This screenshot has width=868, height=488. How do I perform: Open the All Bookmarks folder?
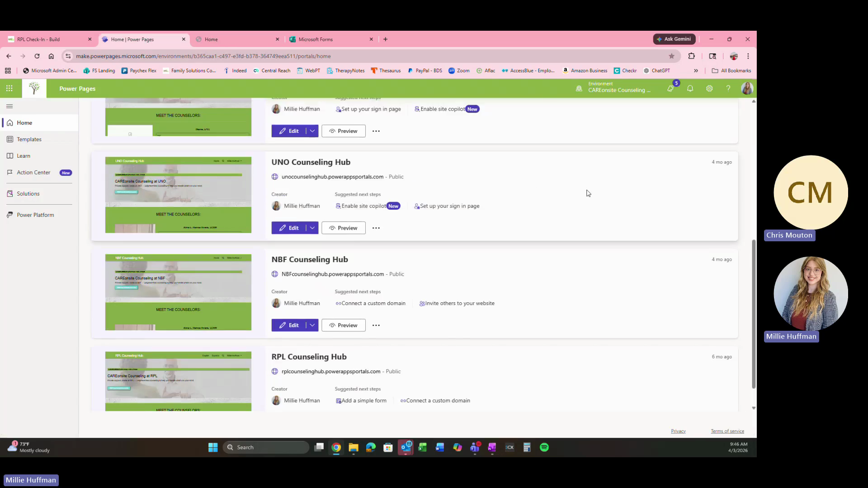[731, 70]
